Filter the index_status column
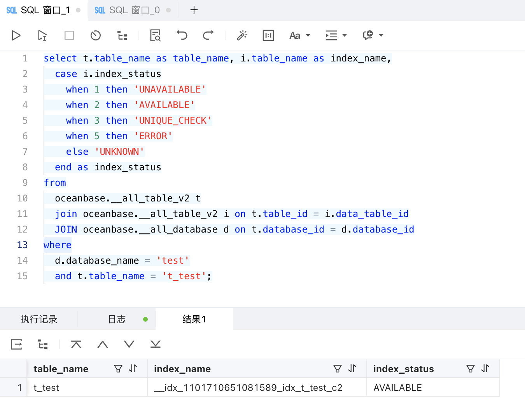Screen dimensions: 525x420 pyautogui.click(x=471, y=369)
